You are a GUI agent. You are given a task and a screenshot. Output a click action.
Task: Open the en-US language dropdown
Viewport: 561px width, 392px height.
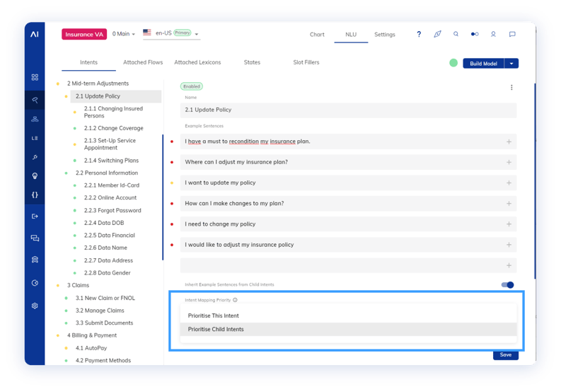pos(171,33)
